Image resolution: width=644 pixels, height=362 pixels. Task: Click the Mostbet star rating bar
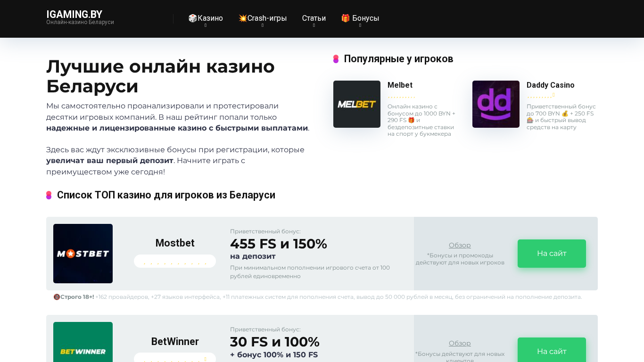pos(175,261)
